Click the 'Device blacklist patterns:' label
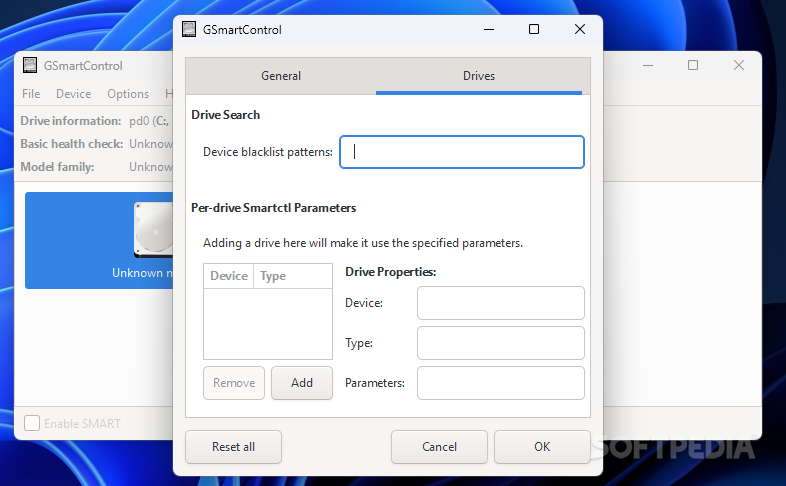This screenshot has width=786, height=486. pos(268,152)
